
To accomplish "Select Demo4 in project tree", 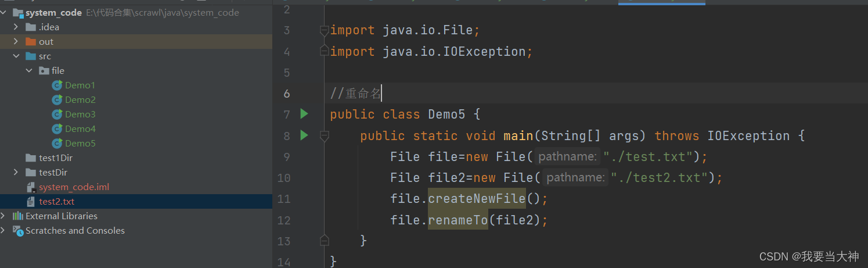I will click(80, 128).
